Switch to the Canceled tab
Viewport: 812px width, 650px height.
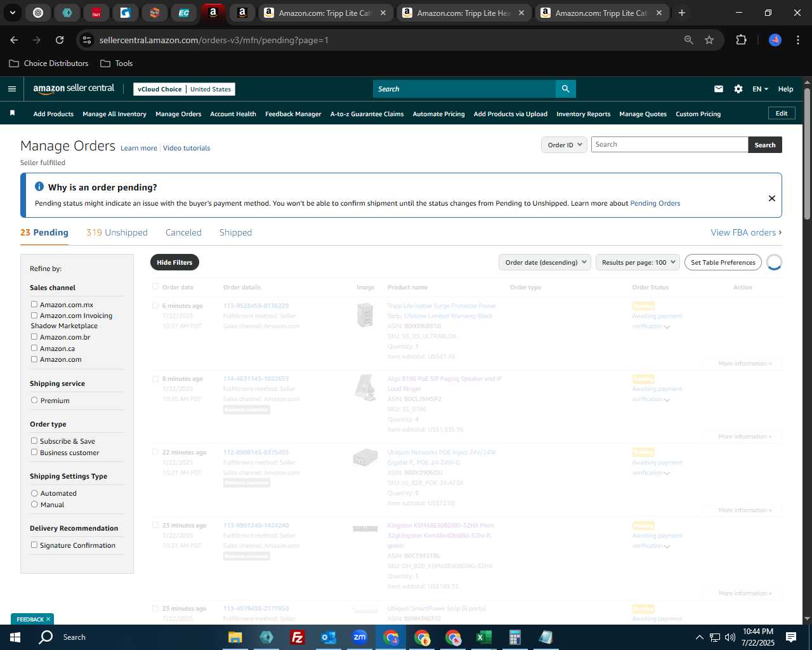click(x=183, y=232)
